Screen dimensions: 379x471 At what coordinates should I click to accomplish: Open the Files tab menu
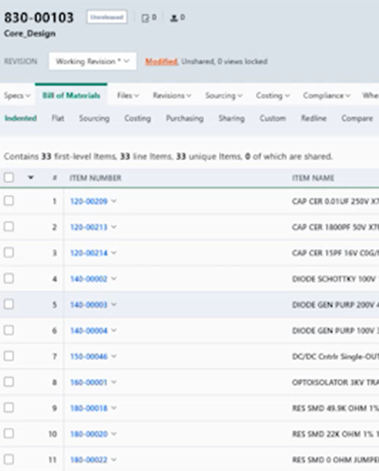click(x=128, y=96)
